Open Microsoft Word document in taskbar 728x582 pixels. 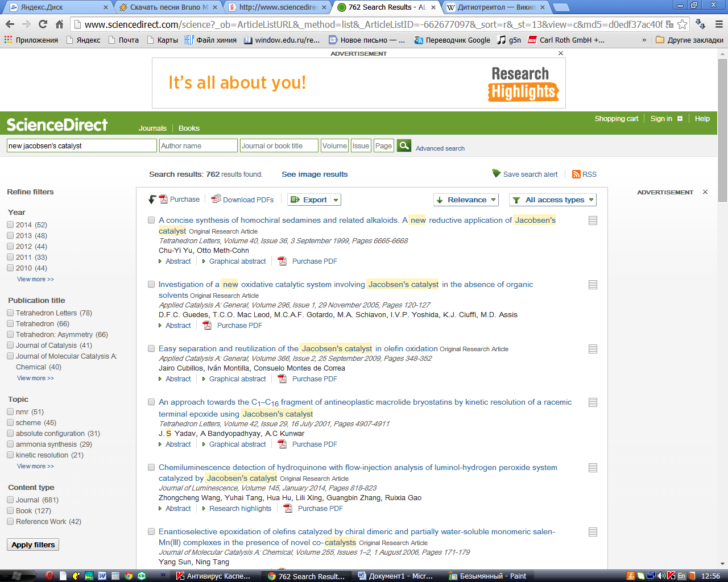click(x=396, y=576)
